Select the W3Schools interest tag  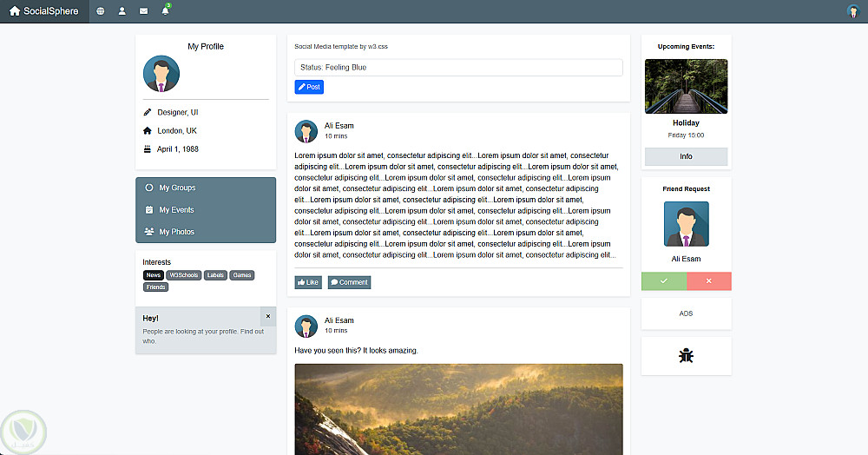[x=184, y=275]
